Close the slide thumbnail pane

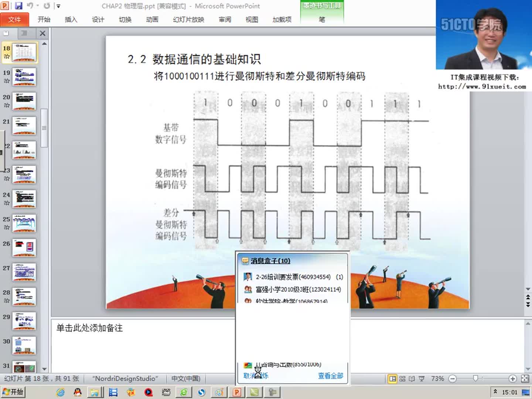pos(42,33)
